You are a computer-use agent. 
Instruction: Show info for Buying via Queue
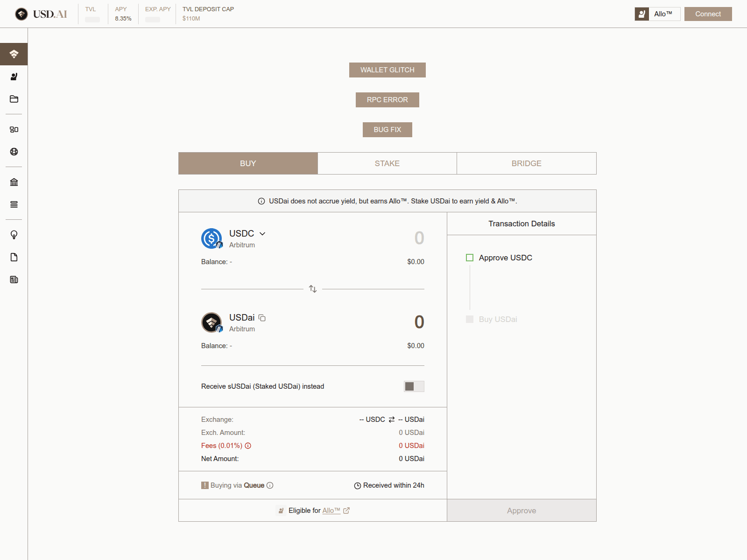tap(270, 485)
